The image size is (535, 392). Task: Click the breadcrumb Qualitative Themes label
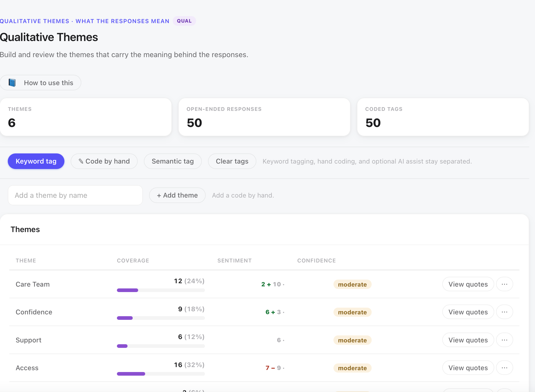(35, 21)
